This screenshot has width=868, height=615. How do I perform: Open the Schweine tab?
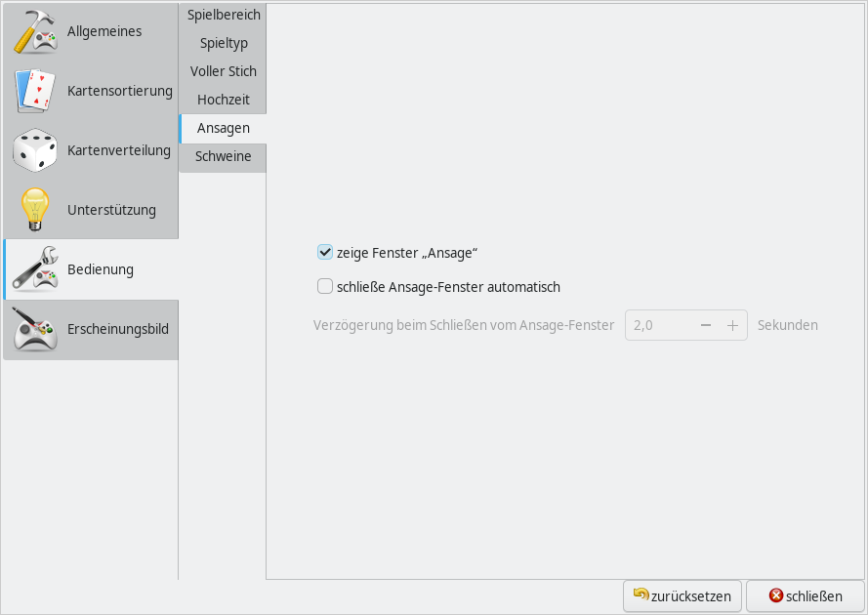[224, 156]
